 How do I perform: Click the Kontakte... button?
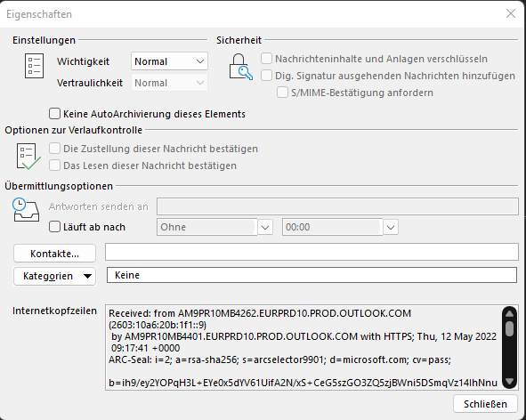[54, 254]
